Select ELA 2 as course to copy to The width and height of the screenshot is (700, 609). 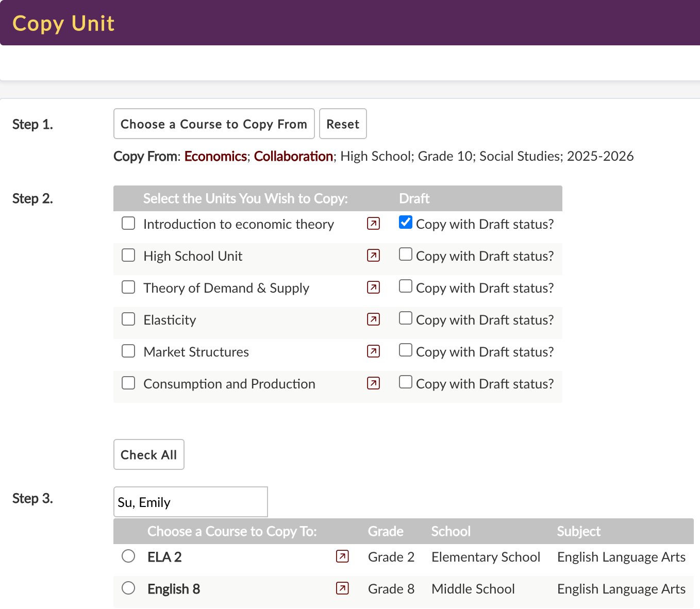pos(128,556)
